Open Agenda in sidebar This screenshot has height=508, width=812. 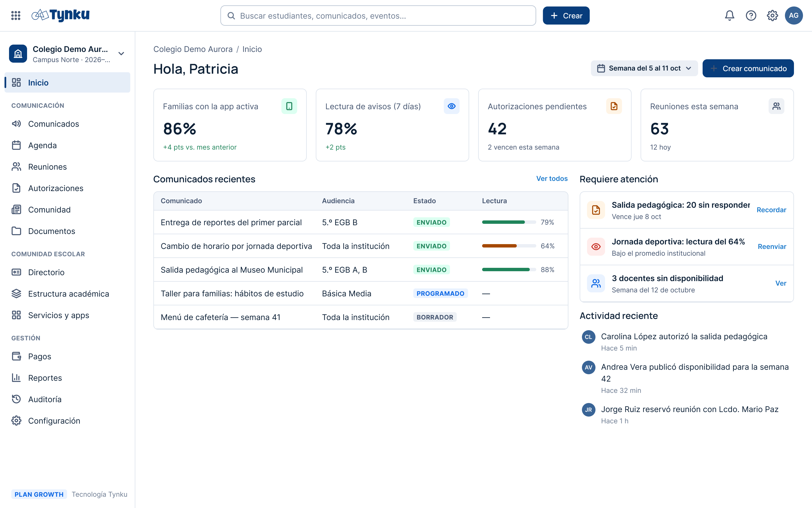pyautogui.click(x=67, y=145)
